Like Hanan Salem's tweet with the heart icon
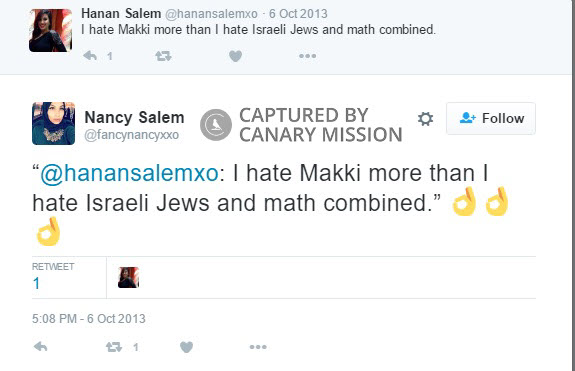The image size is (575, 371). tap(235, 56)
